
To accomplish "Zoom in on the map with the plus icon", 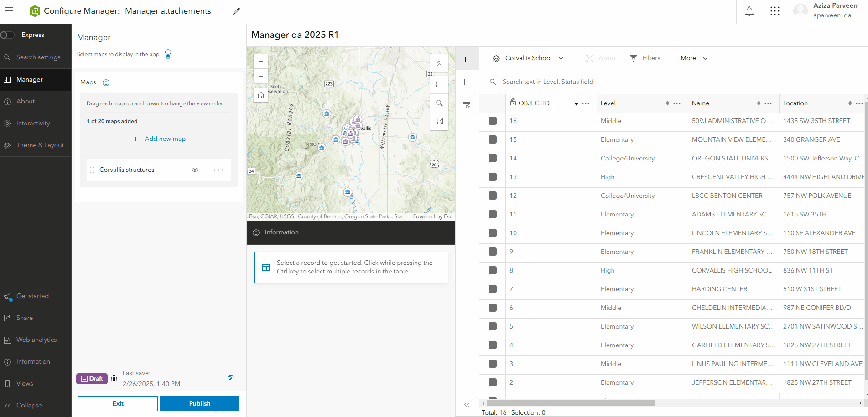I will point(260,61).
